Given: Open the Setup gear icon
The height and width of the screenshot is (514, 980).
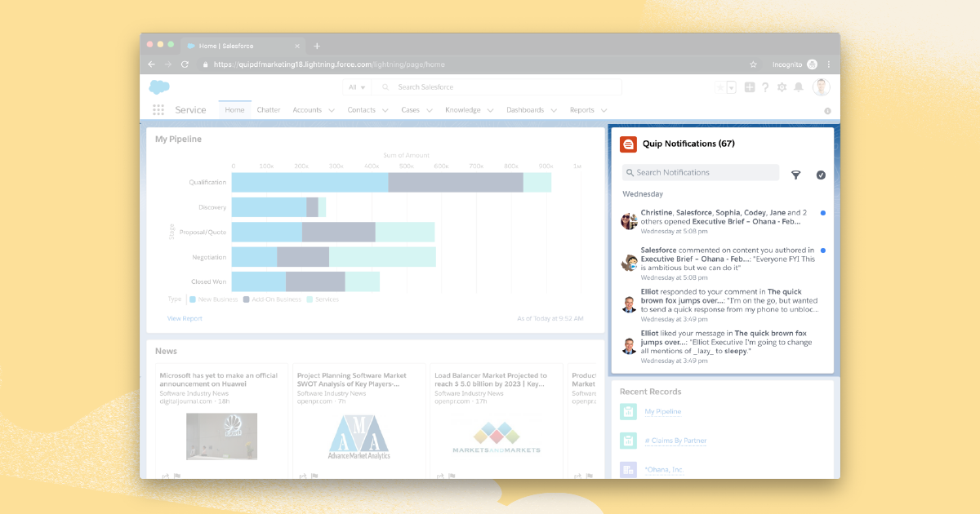Looking at the screenshot, I should pyautogui.click(x=782, y=87).
